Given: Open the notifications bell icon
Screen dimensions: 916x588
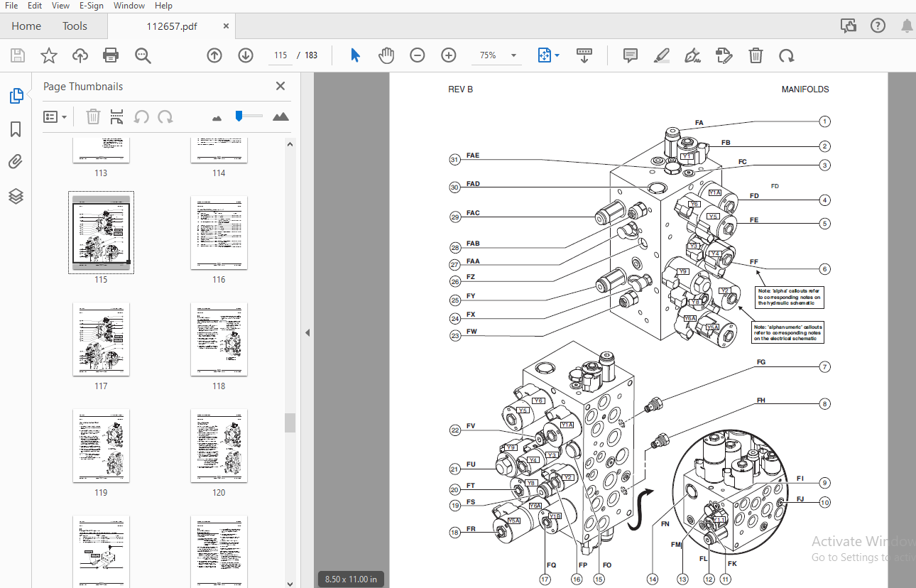Looking at the screenshot, I should coord(907,26).
